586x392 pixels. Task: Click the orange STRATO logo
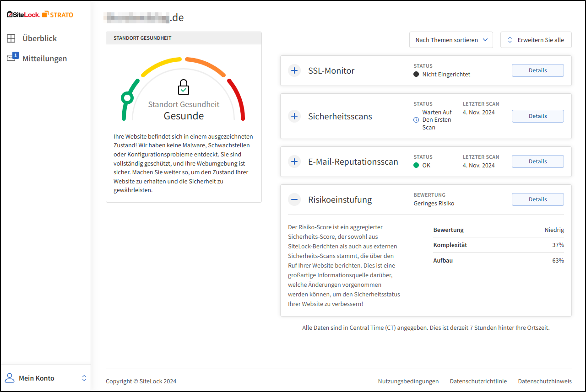click(58, 14)
